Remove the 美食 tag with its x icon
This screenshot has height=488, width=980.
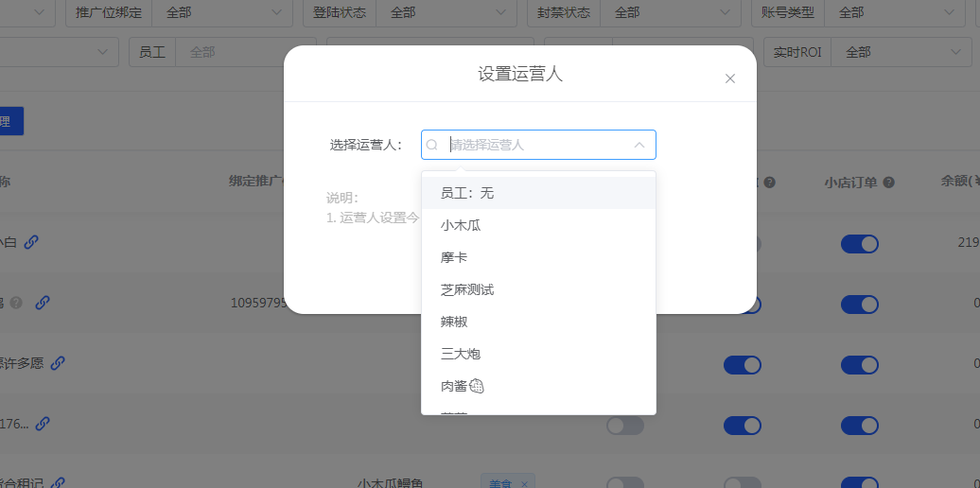click(524, 483)
